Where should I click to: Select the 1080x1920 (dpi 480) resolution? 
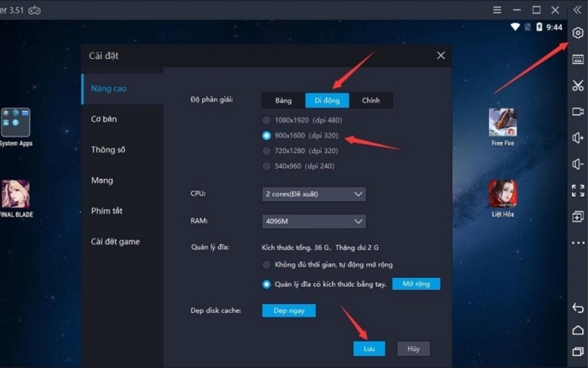coord(302,120)
